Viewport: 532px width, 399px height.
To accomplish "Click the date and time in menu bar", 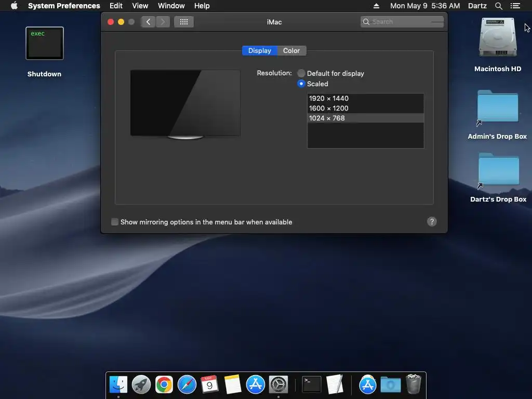I will coord(425,6).
